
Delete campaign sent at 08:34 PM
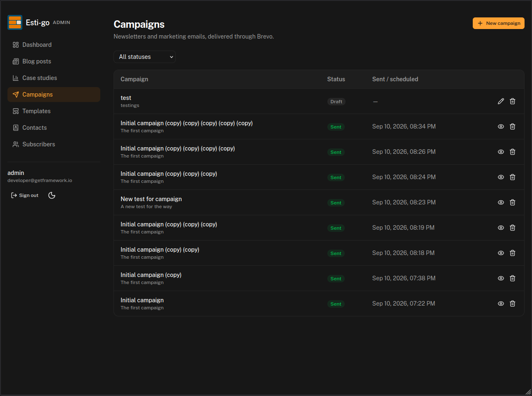[x=513, y=126]
